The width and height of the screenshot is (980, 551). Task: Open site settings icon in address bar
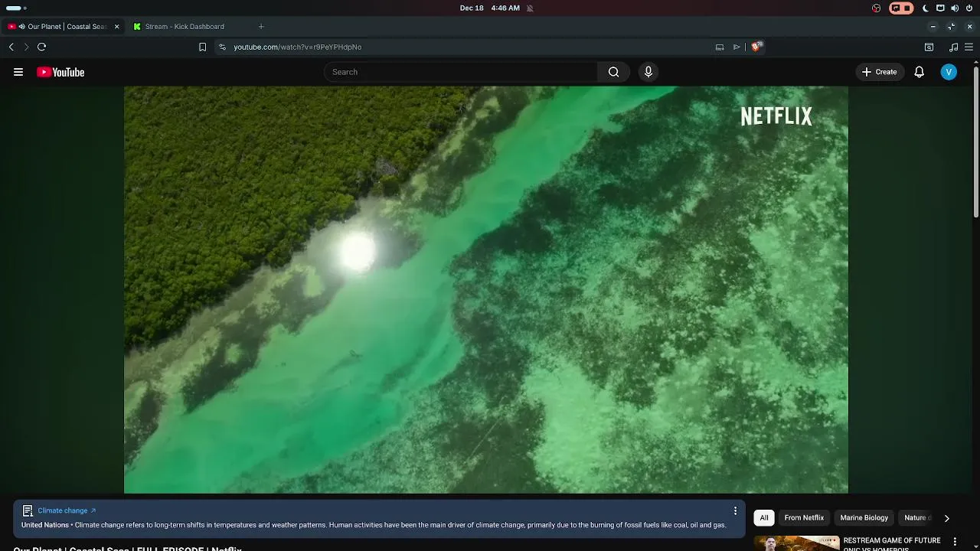[x=222, y=47]
